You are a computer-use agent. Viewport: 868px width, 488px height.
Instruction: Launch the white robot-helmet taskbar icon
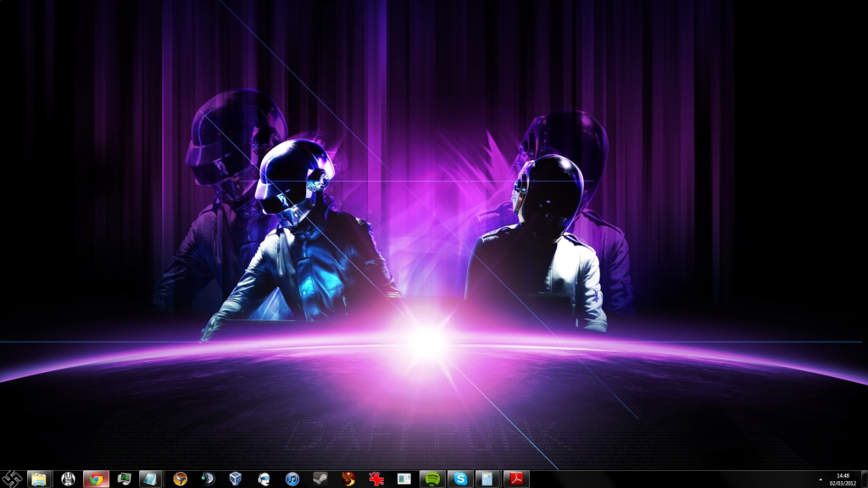point(68,480)
